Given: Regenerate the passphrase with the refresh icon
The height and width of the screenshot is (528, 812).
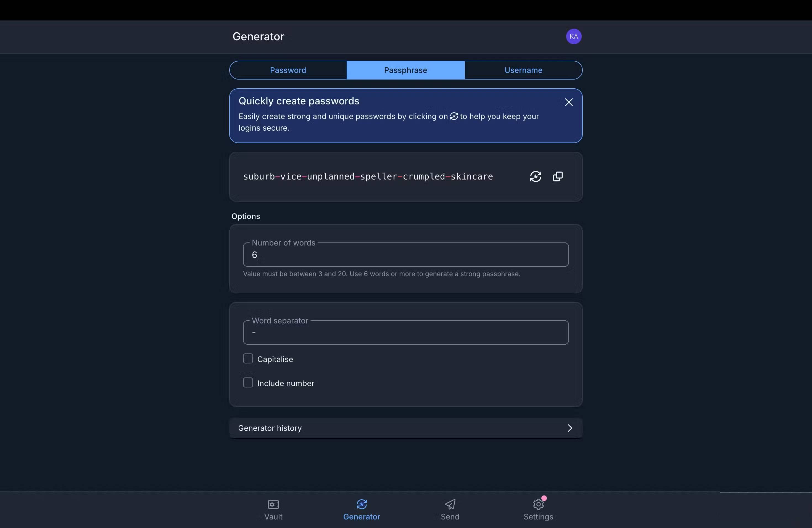Looking at the screenshot, I should pyautogui.click(x=536, y=176).
